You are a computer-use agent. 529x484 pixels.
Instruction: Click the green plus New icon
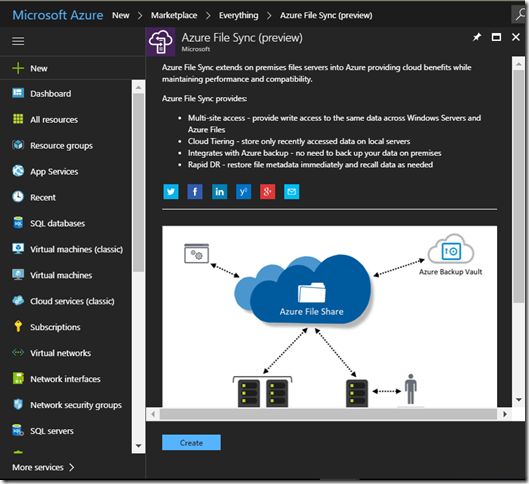tap(18, 68)
